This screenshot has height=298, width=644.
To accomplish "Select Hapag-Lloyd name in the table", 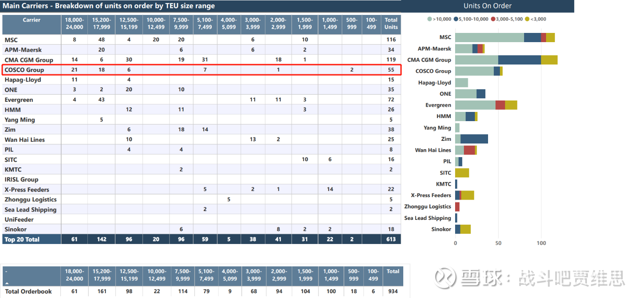I will [23, 80].
